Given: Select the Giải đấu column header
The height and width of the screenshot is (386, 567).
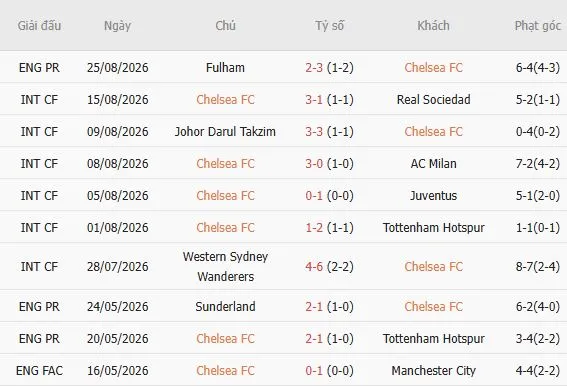Looking at the screenshot, I should 39,26.
